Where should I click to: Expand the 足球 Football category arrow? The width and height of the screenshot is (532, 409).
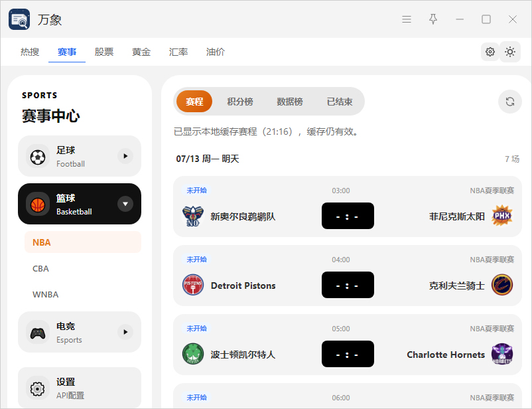click(x=125, y=156)
